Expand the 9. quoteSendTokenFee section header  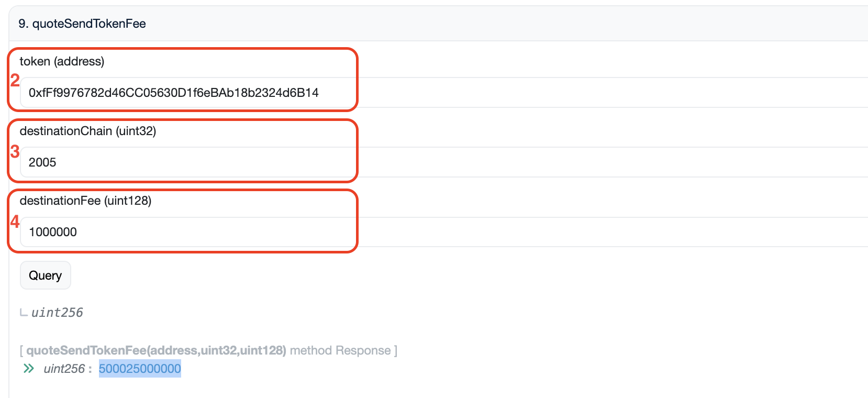[x=82, y=24]
